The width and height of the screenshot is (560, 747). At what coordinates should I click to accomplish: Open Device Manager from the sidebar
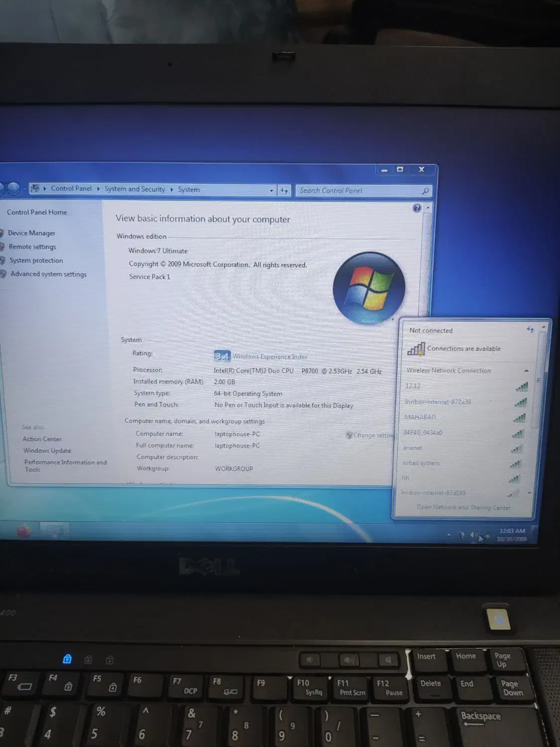click(31, 233)
